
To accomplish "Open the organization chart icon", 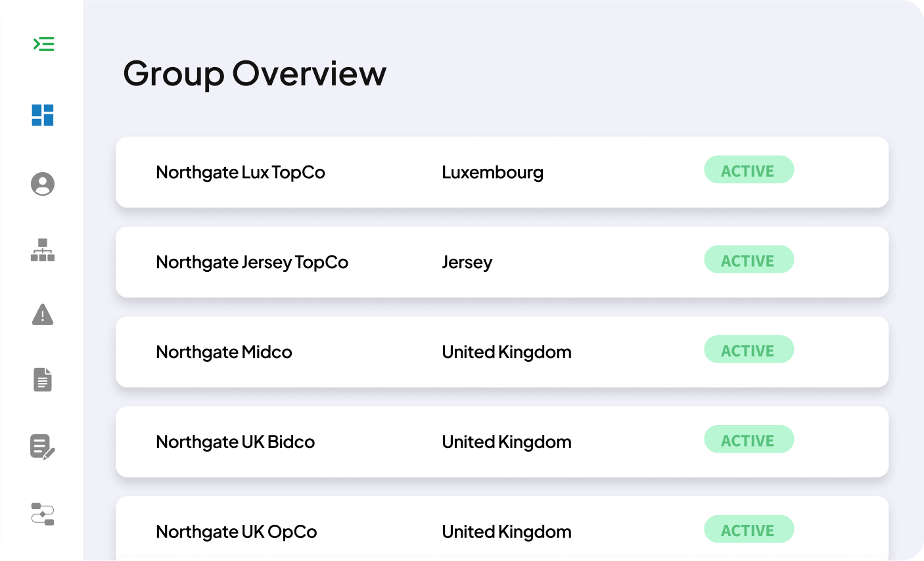I will click(43, 250).
